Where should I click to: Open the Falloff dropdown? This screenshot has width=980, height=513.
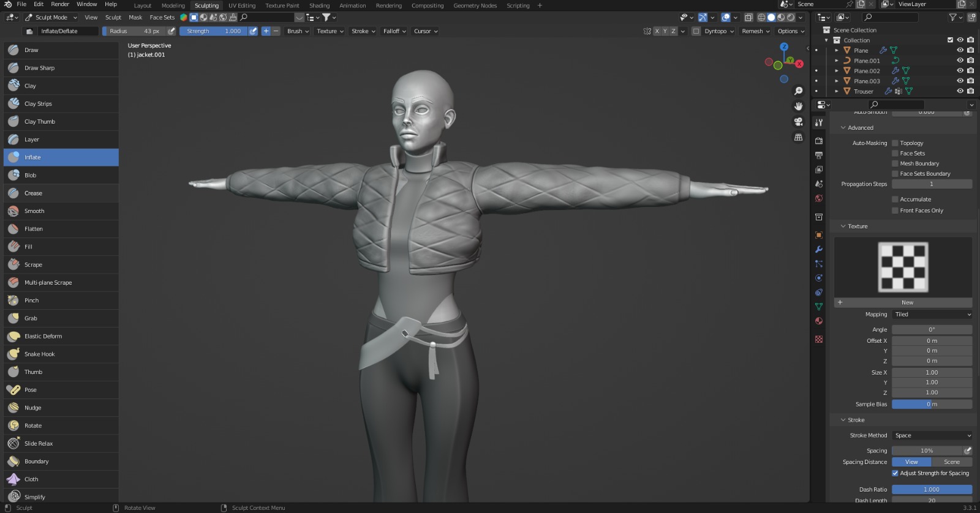coord(394,31)
